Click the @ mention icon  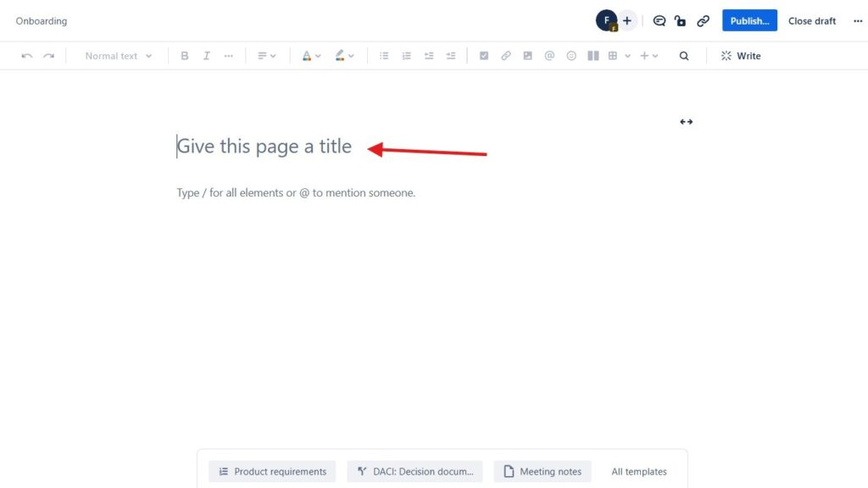pyautogui.click(x=549, y=56)
